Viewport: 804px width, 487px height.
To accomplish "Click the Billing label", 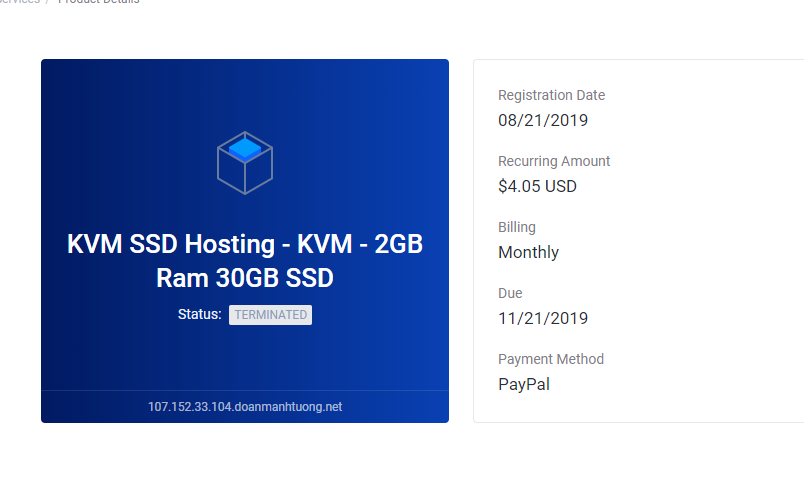I will pyautogui.click(x=517, y=227).
